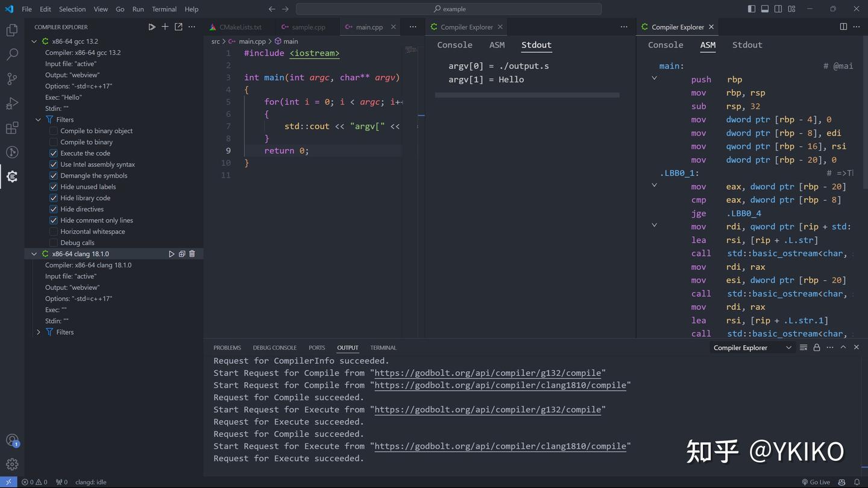Open the Output channel dropdown
Screen dimensions: 868x488
click(752, 348)
